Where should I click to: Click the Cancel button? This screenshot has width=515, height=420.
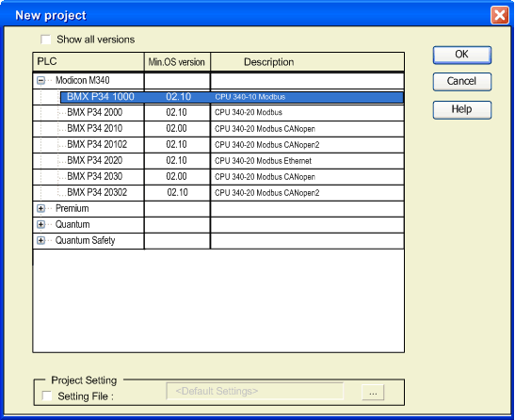click(461, 82)
